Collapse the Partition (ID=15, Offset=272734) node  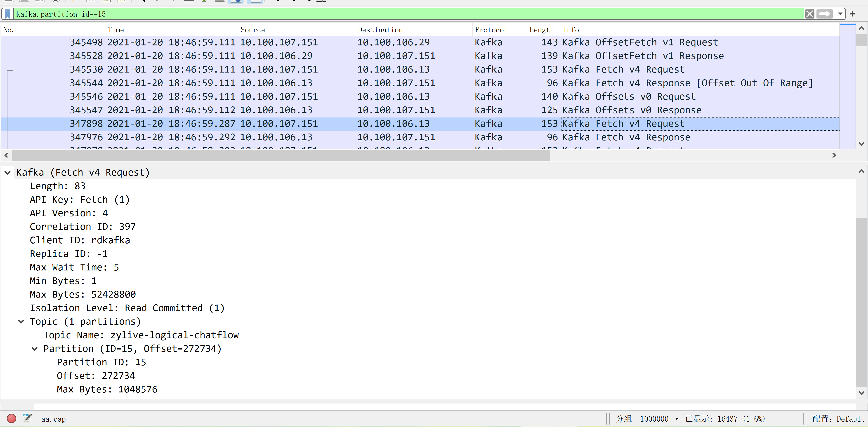pyautogui.click(x=34, y=349)
